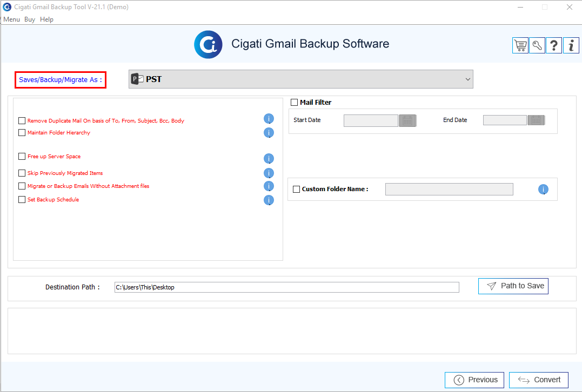Show info for Set Backup Schedule
Viewport: 582px width, 392px height.
(x=269, y=200)
